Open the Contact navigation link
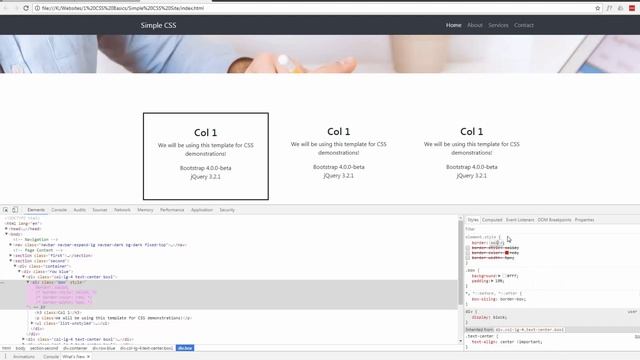Image resolution: width=640 pixels, height=360 pixels. point(524,25)
